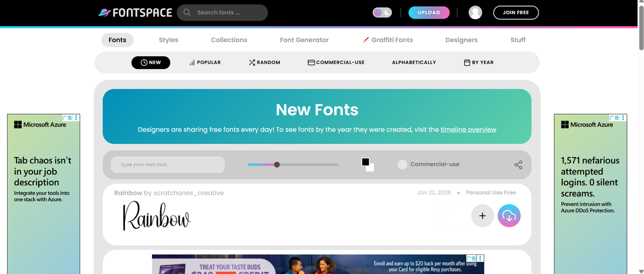The height and width of the screenshot is (274, 644).
Task: Download the Rainbow font via cloud icon
Action: click(509, 216)
